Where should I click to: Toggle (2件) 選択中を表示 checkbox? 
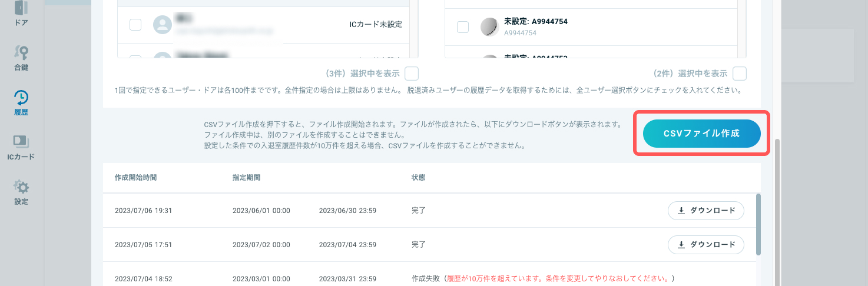(x=740, y=74)
